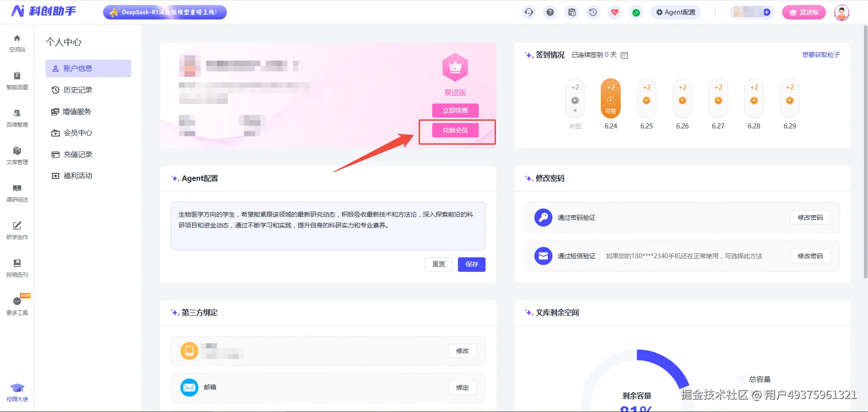Open the 想要获取粒子 link

tap(821, 55)
